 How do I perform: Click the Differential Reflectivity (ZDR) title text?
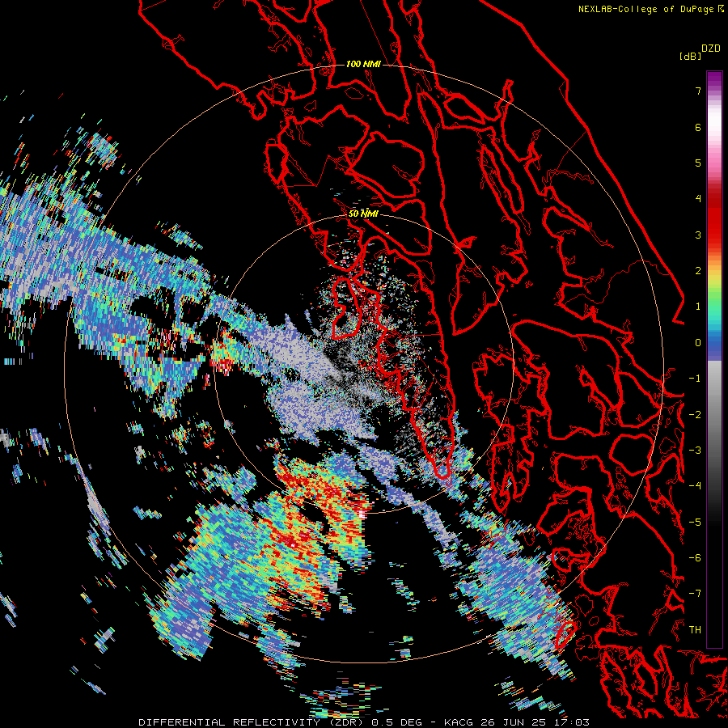click(252, 722)
